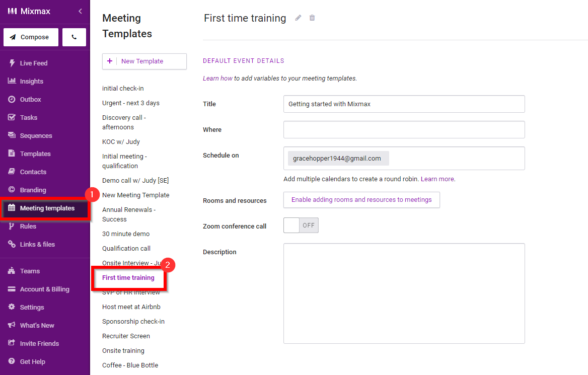Select Initial meeting - qualification template
This screenshot has height=375, width=588.
[x=124, y=161]
